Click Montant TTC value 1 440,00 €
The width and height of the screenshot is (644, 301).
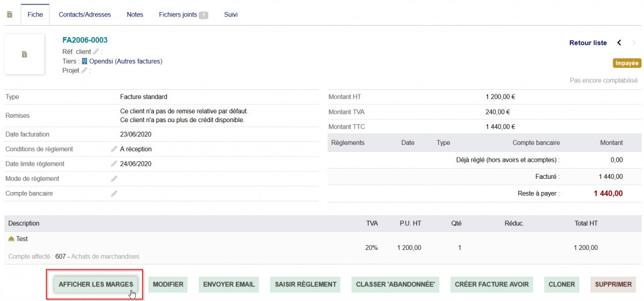tap(500, 127)
